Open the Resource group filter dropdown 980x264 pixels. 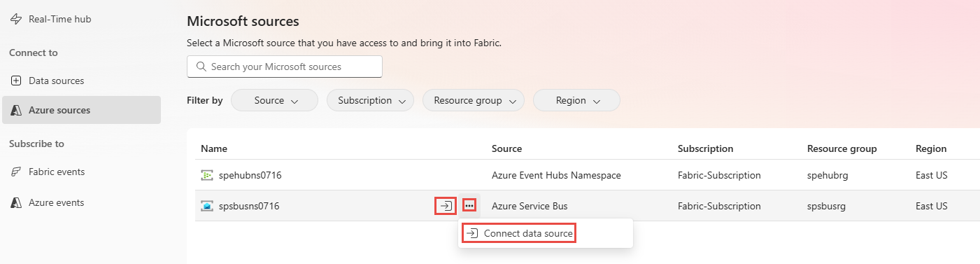[474, 100]
